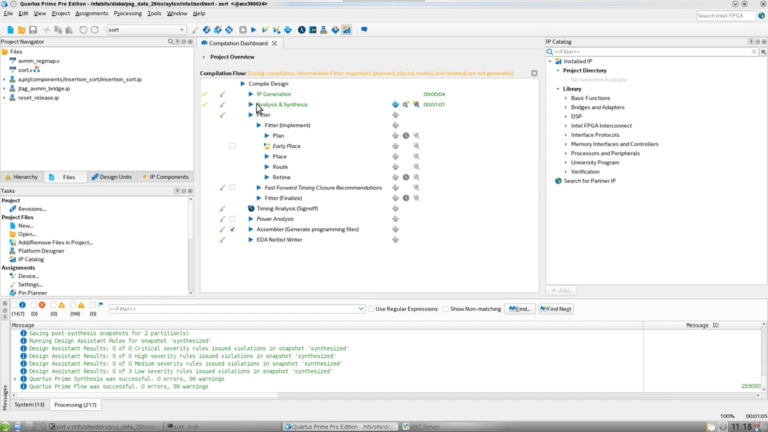Click the Tasks panel vertical scrollbar
Viewport: 768px width, 432px height.
tap(191, 246)
